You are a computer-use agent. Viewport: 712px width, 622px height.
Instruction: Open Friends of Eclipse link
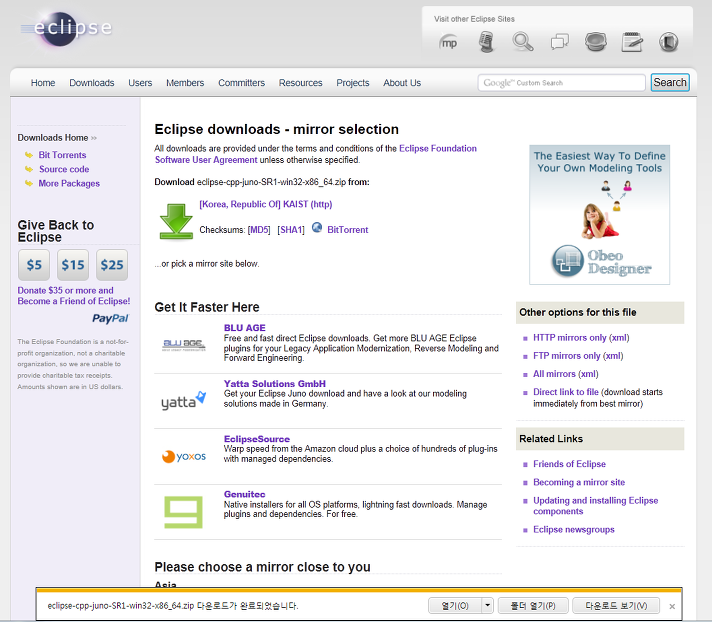(x=569, y=464)
